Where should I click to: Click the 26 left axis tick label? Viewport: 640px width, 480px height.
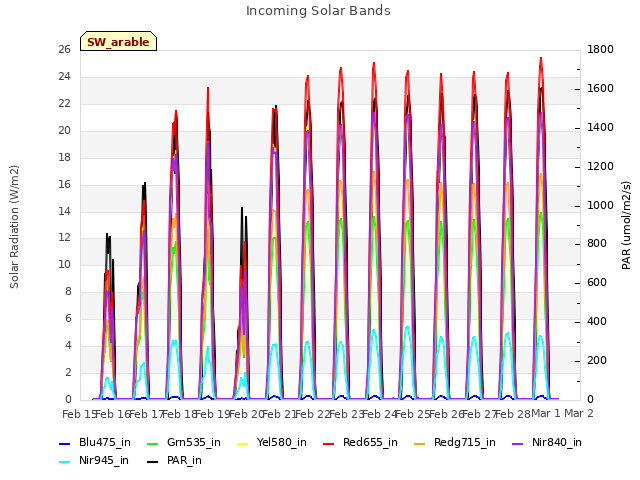[64, 49]
